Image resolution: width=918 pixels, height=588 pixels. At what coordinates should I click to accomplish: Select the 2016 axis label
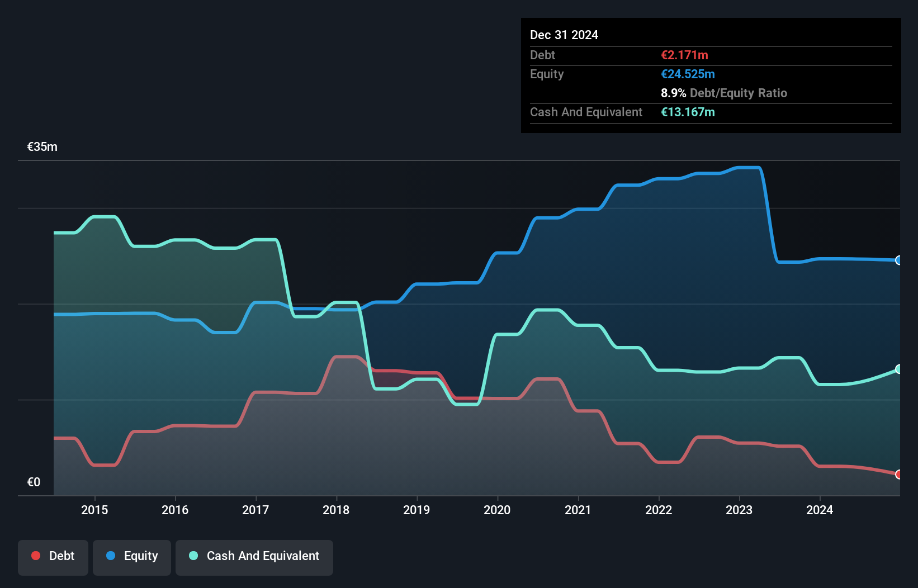(x=175, y=510)
